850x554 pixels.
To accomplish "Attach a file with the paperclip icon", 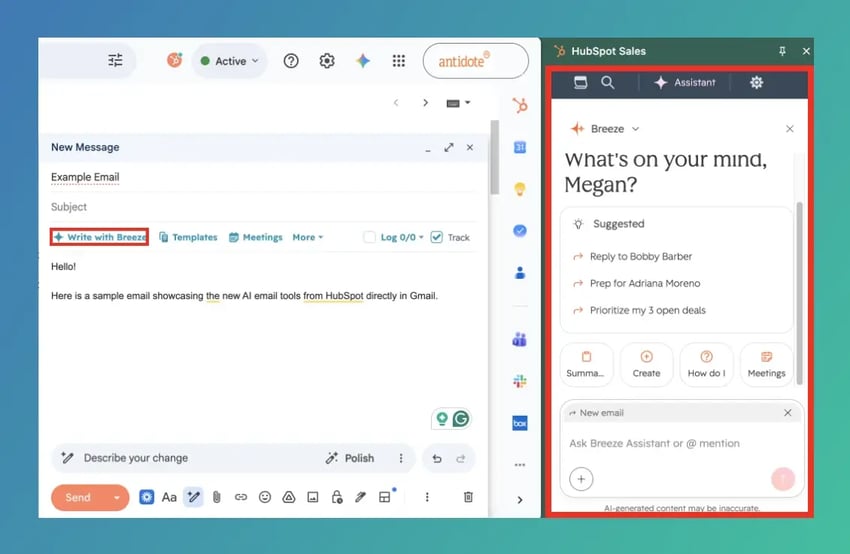I will click(216, 497).
